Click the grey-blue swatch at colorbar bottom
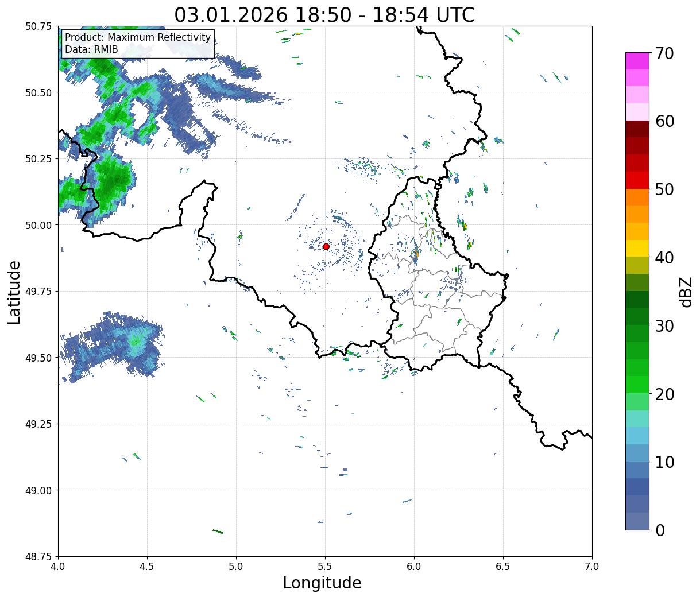The height and width of the screenshot is (597, 700). point(637,521)
